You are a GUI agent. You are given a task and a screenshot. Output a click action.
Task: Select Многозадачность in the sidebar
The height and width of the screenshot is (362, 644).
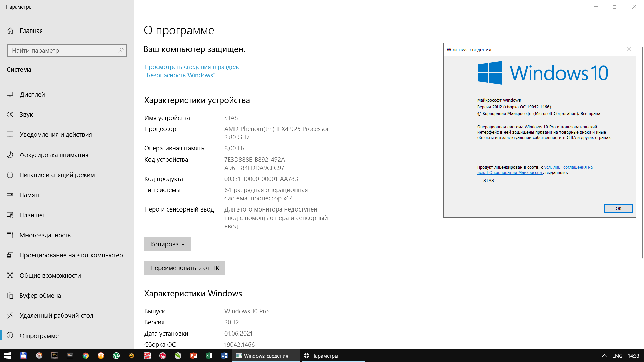click(45, 235)
